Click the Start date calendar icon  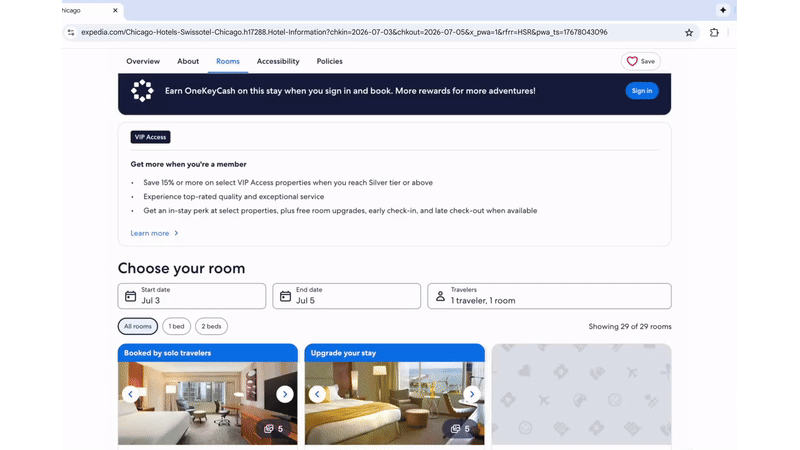[x=131, y=296]
